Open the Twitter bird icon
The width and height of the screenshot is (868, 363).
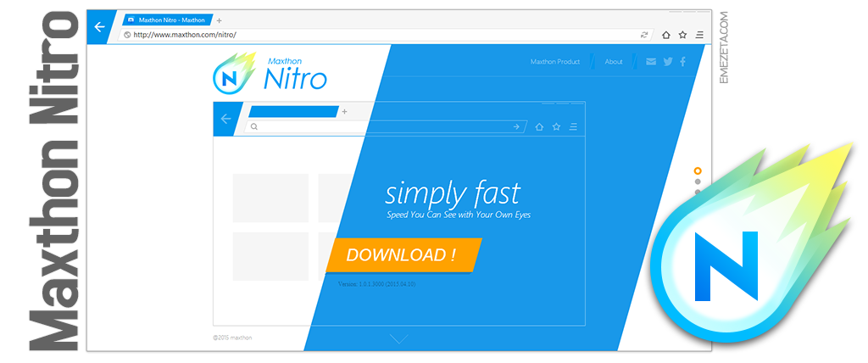(668, 62)
